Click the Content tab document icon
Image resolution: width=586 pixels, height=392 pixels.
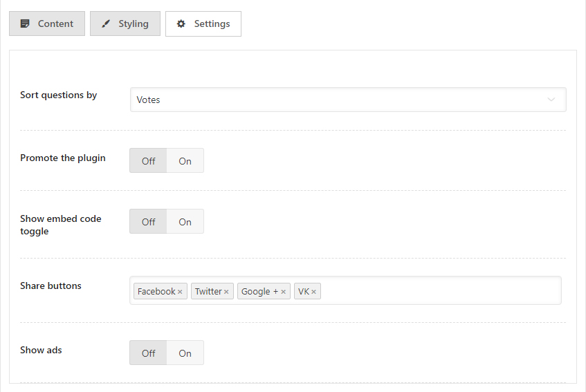click(25, 24)
